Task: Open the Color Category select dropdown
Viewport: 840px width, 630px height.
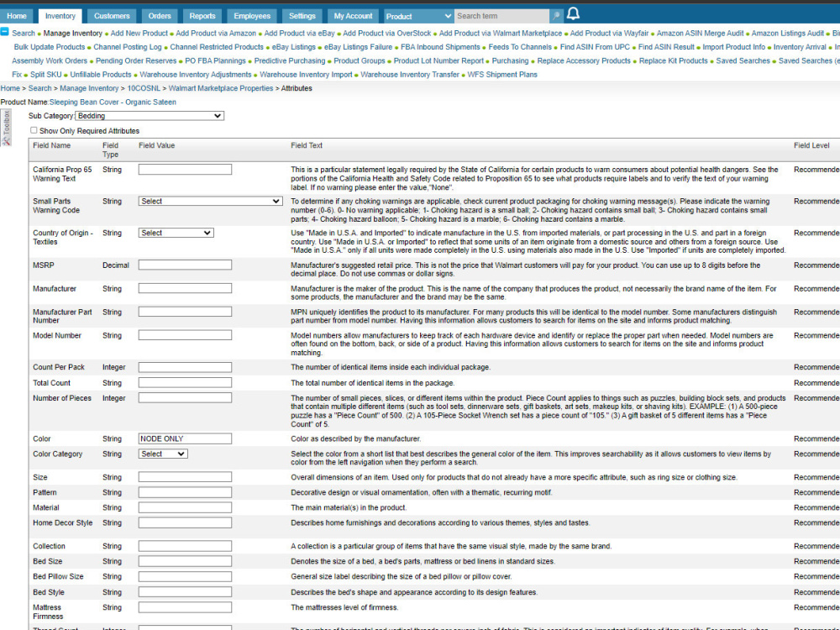Action: pos(163,454)
